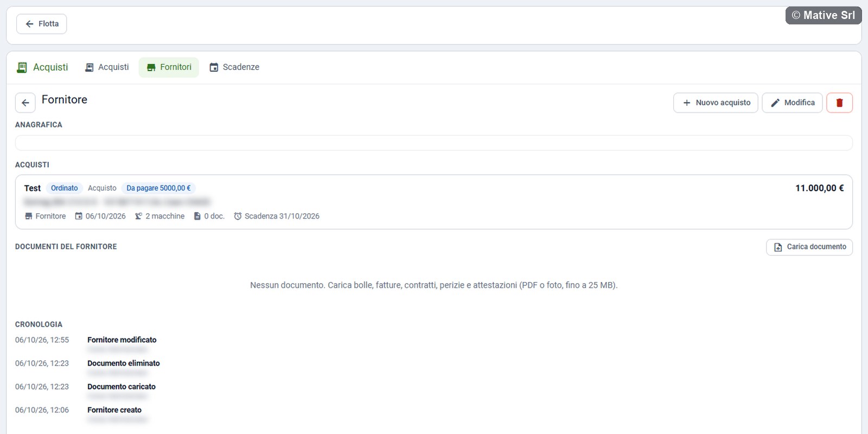Click the Fornitore creato history entry
The image size is (868, 434).
click(114, 410)
